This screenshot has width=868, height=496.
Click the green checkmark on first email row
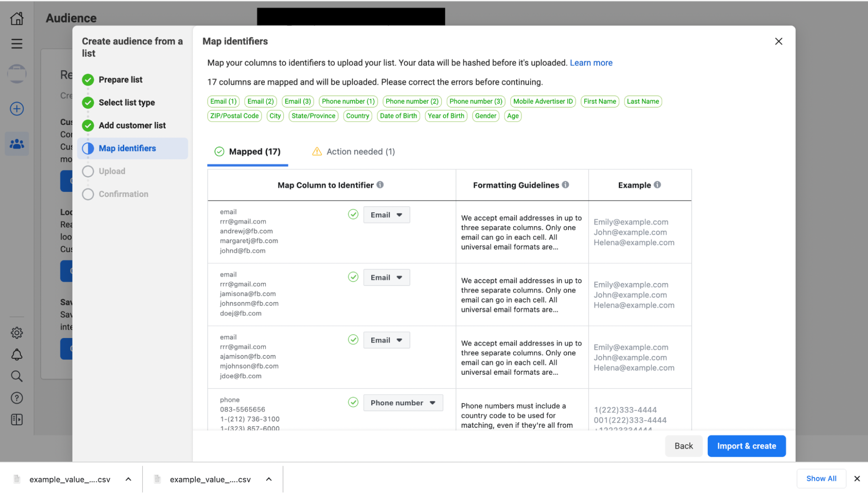(353, 214)
